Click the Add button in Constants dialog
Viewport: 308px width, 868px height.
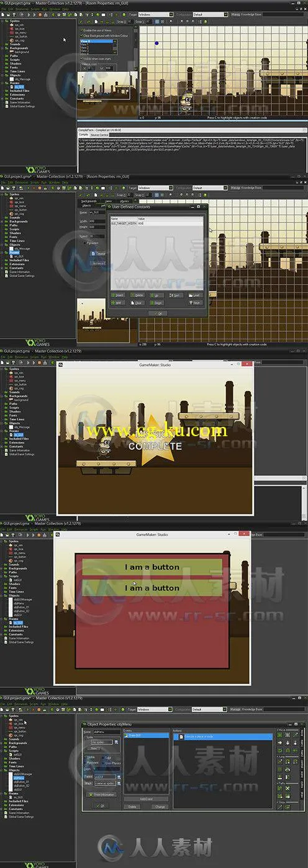click(x=117, y=303)
